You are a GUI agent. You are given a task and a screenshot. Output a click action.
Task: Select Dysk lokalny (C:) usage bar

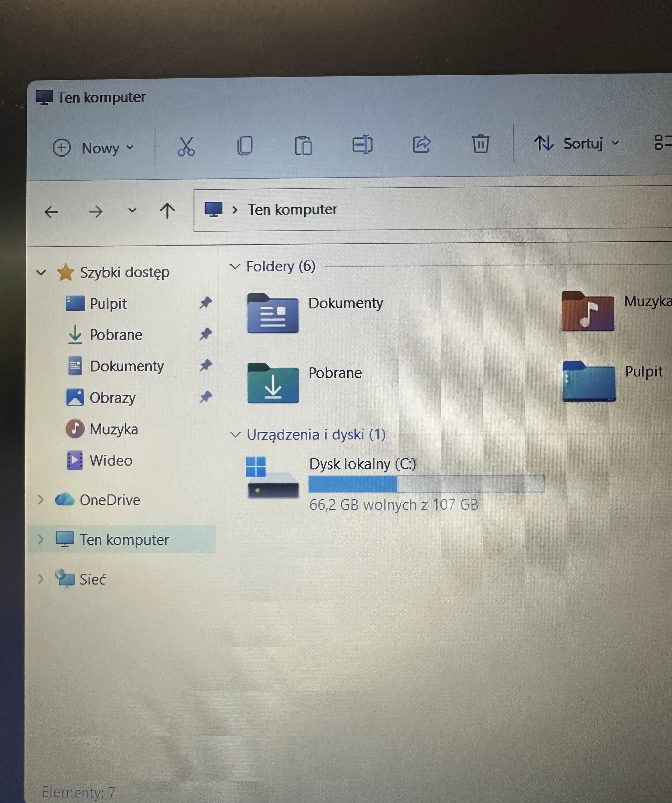point(426,484)
